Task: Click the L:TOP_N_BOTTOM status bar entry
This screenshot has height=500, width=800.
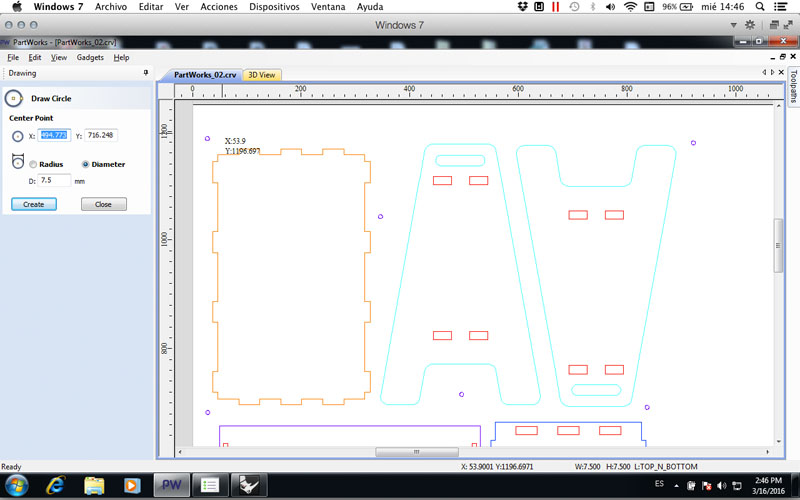Action: (666, 466)
